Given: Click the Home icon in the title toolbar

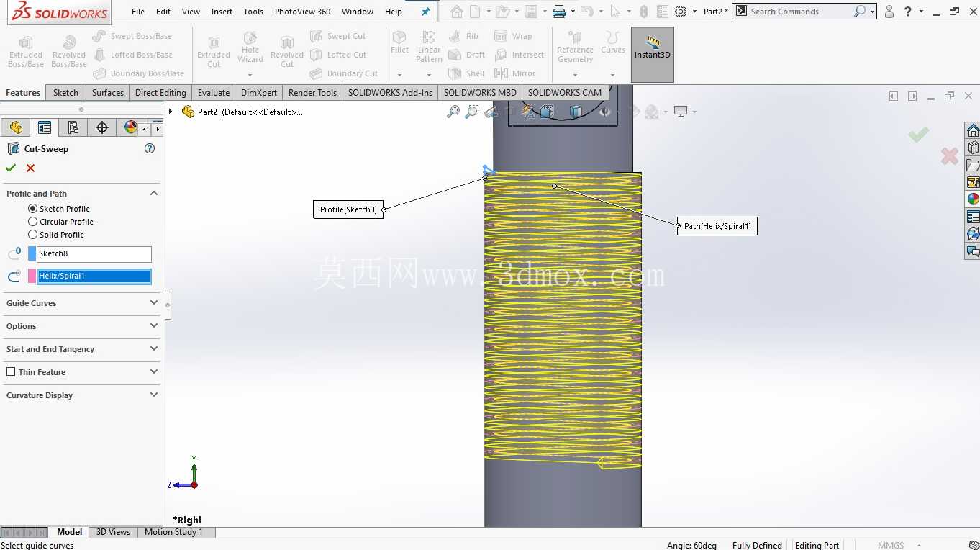Looking at the screenshot, I should point(457,12).
